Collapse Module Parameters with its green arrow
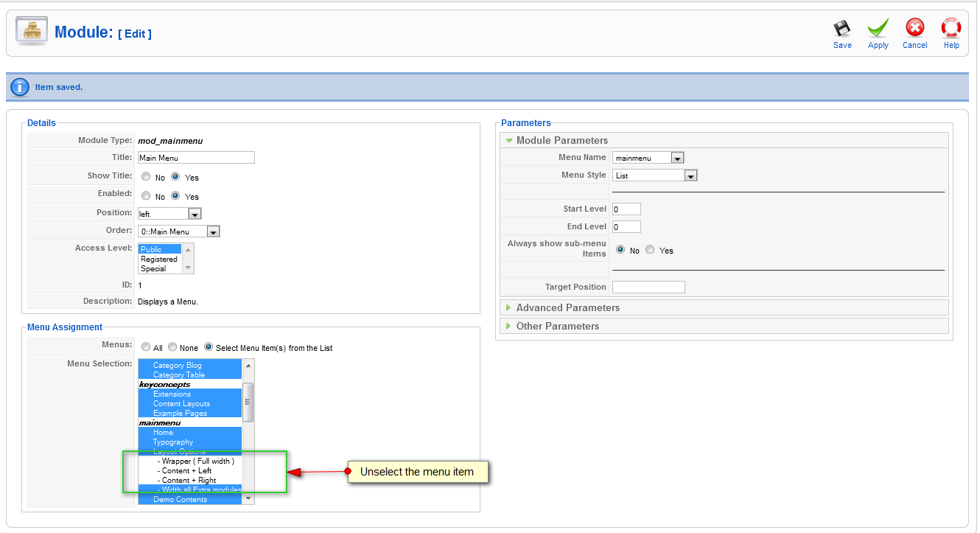 pos(508,140)
